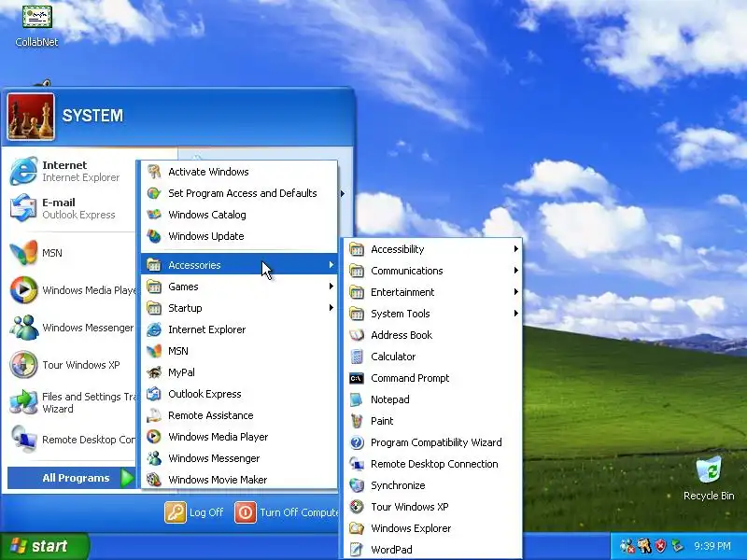Open the System Tools folder
Screen dimensions: 747x560
pos(432,314)
